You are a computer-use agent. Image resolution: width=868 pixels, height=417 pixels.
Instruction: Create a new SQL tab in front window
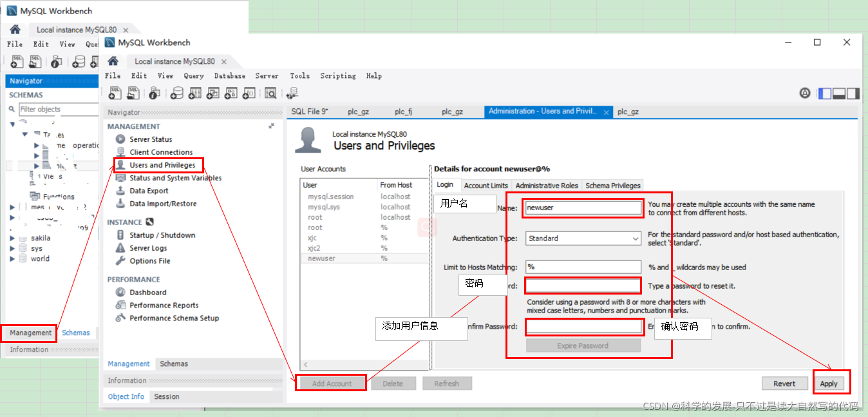tap(115, 93)
